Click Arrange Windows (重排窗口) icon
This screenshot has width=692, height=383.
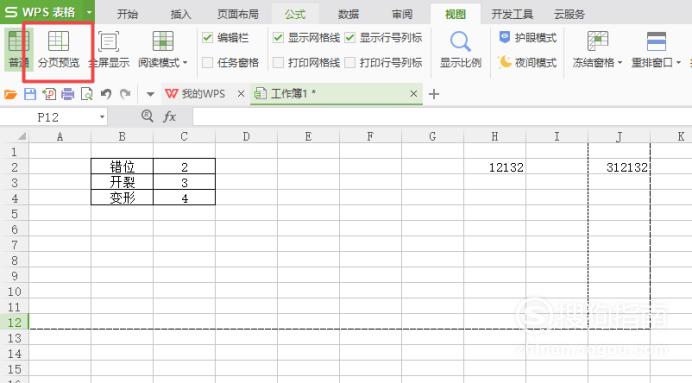point(656,41)
